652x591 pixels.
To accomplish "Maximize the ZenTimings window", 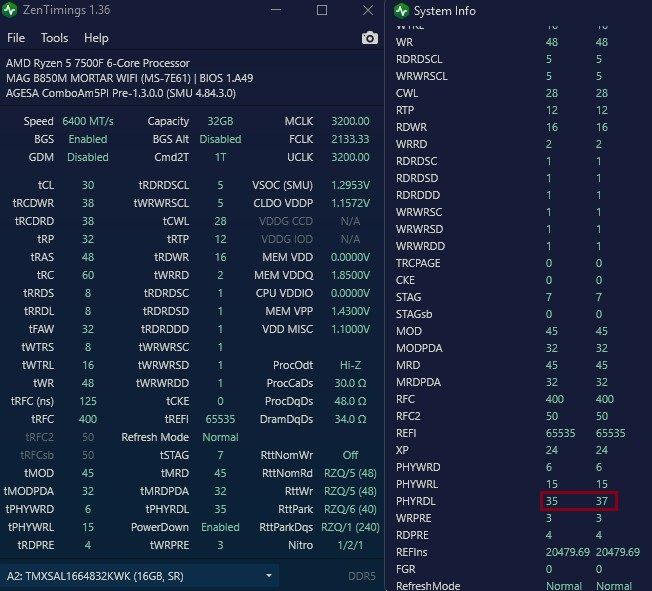I will [x=322, y=10].
